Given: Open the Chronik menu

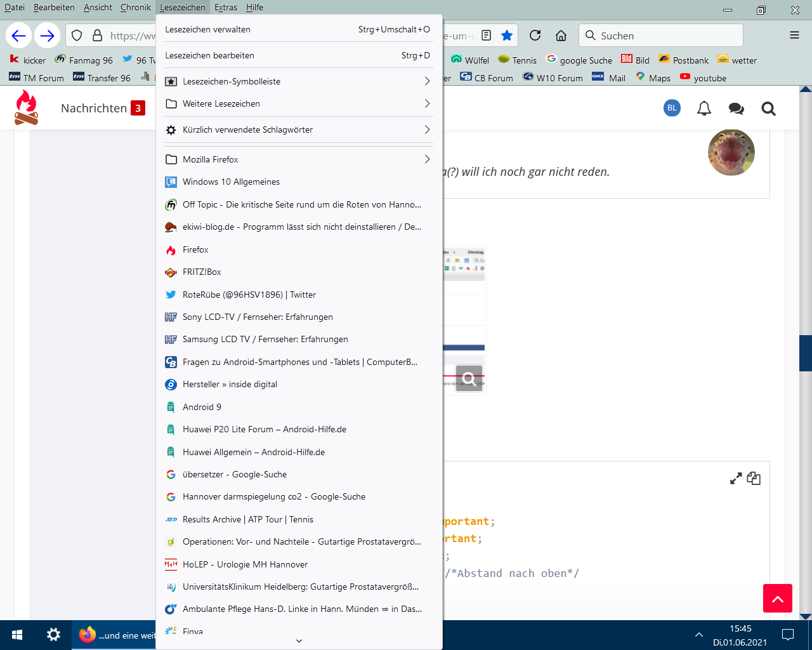Looking at the screenshot, I should pyautogui.click(x=136, y=7).
